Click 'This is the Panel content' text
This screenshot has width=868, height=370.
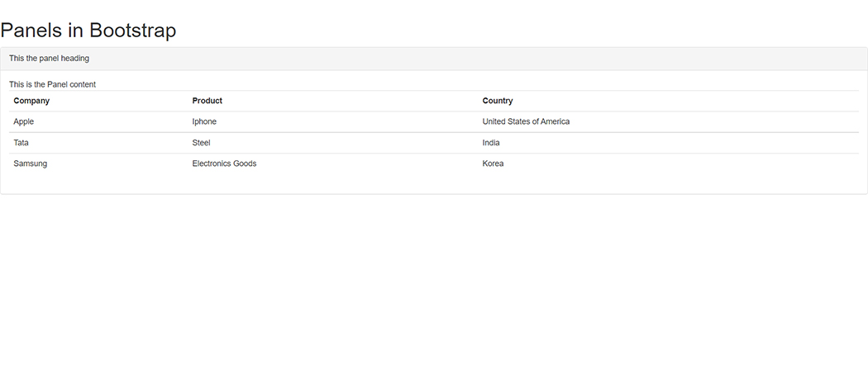[x=52, y=84]
